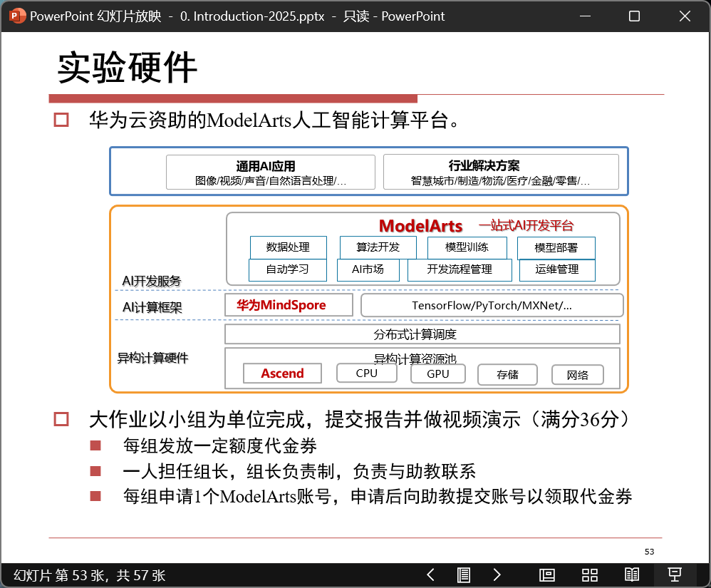Click the CPU box
The width and height of the screenshot is (711, 588).
(x=367, y=373)
